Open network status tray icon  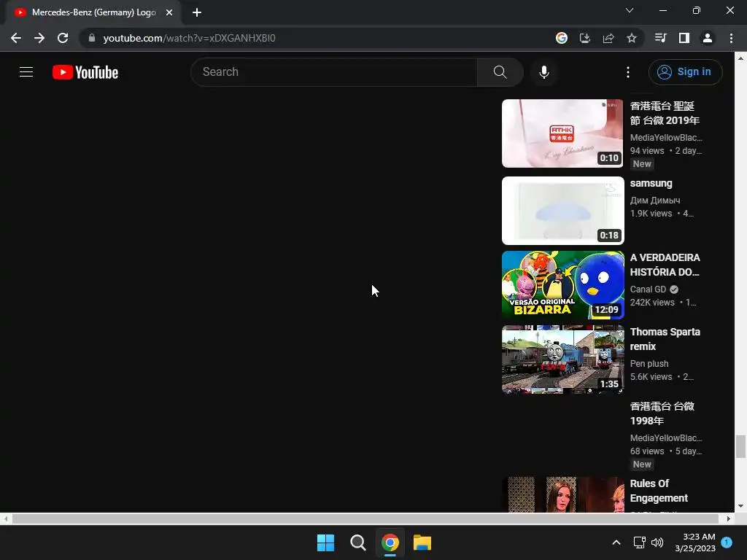pyautogui.click(x=639, y=542)
